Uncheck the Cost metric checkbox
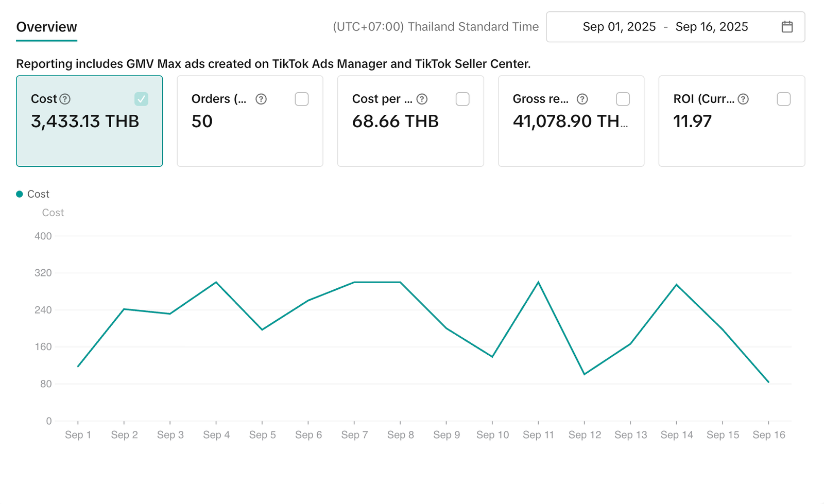 point(141,99)
